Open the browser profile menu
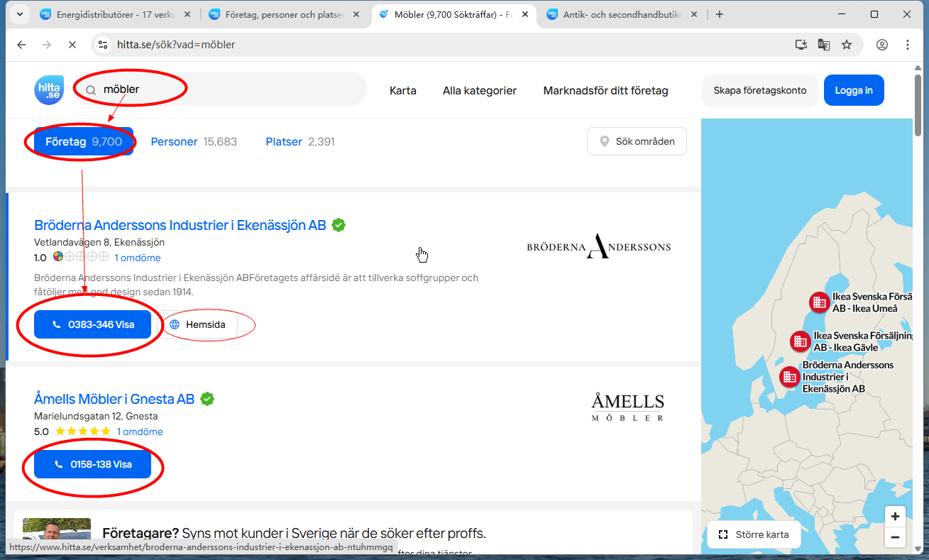The height and width of the screenshot is (560, 929). (x=882, y=45)
